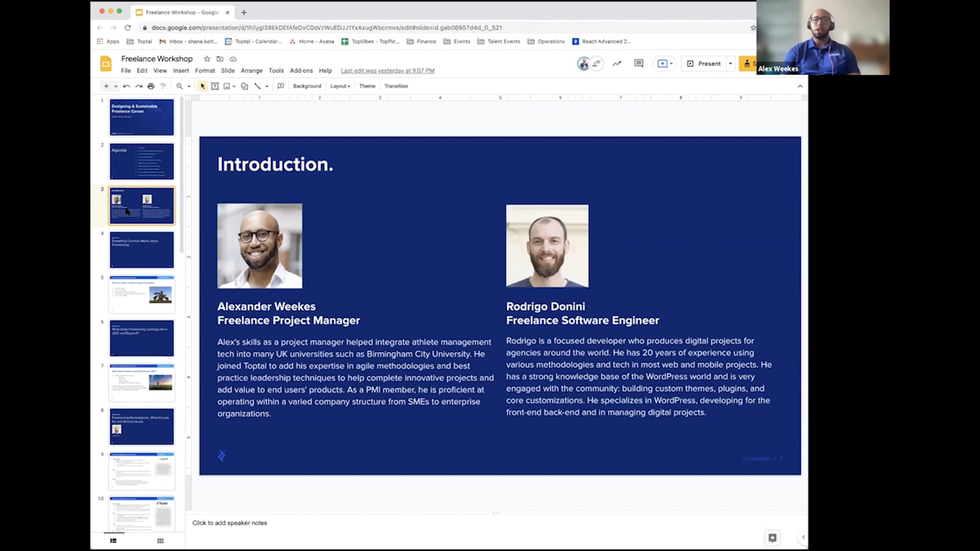Open the comment history icon
The width and height of the screenshot is (980, 551).
point(639,63)
